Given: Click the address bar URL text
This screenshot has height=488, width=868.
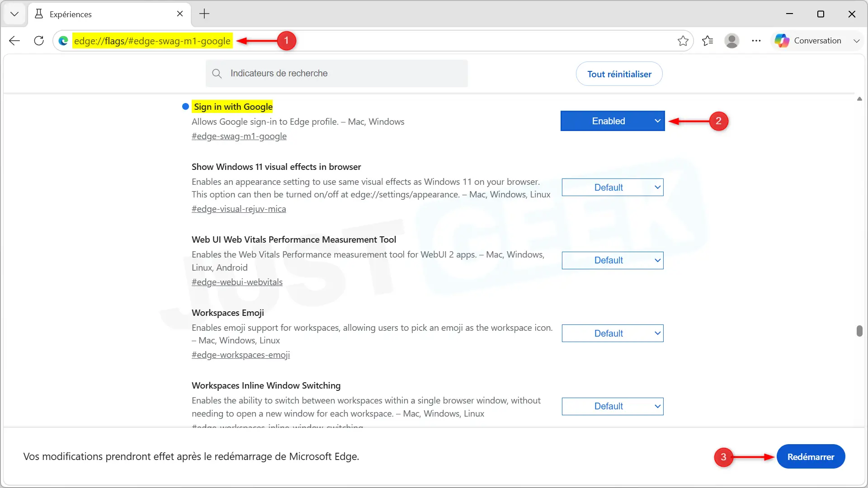Looking at the screenshot, I should tap(152, 41).
